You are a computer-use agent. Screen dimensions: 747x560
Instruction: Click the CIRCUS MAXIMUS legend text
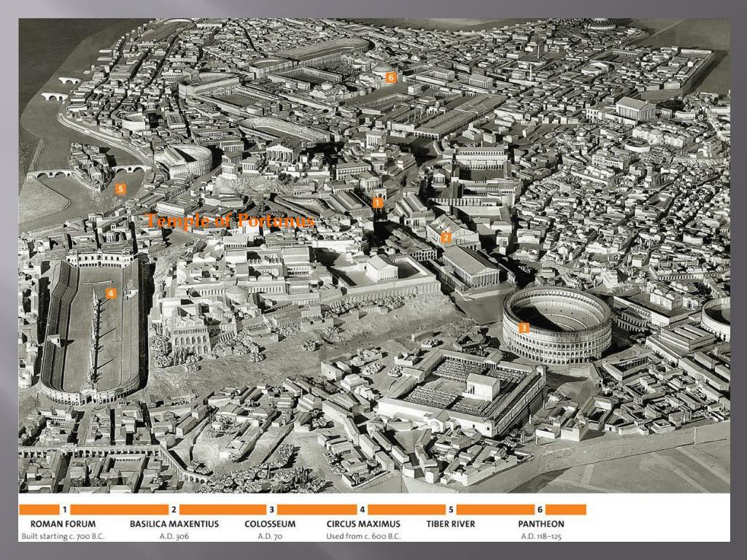tap(363, 524)
